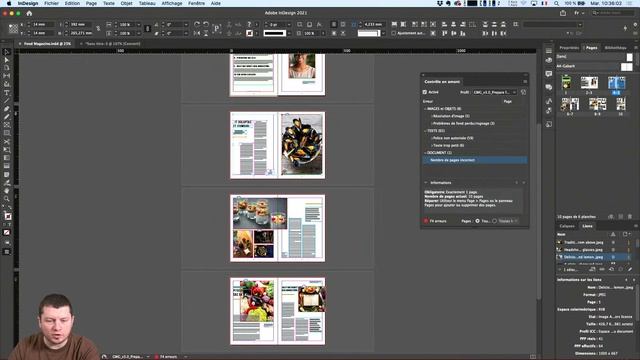Switch to the Propriétés panel tab
640x360 pixels.
569,48
